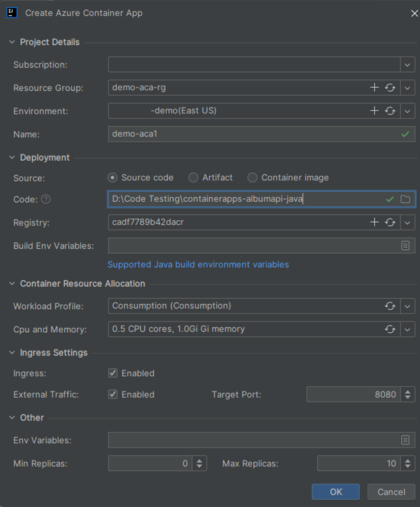This screenshot has width=420, height=507.
Task: Click the plus icon to create Resource Group
Action: coord(375,88)
